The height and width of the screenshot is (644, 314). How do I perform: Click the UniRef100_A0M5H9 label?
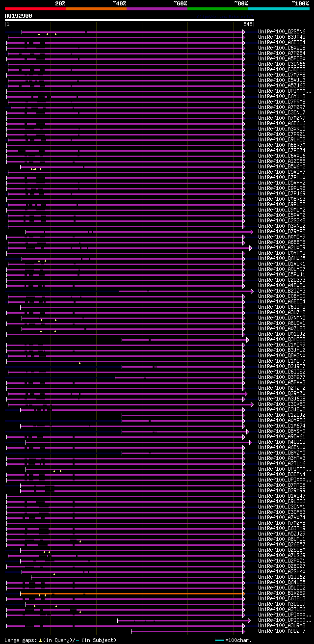(x=282, y=237)
